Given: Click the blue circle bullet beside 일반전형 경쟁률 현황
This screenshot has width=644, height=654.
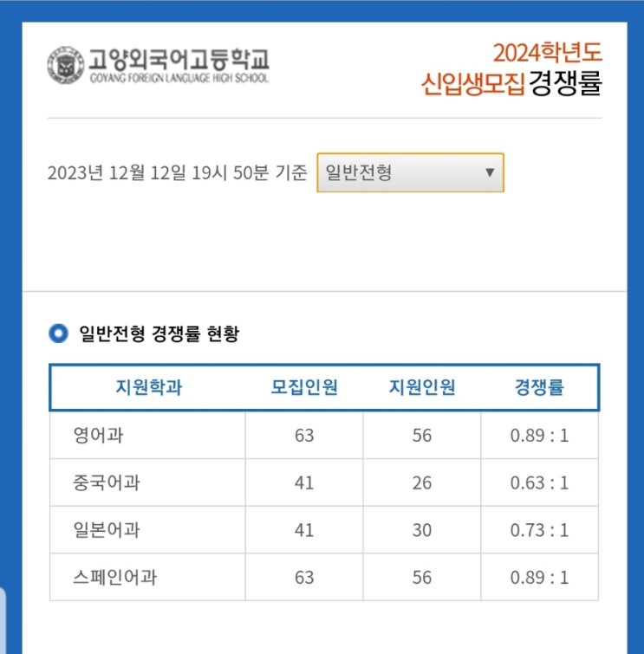Looking at the screenshot, I should (58, 333).
